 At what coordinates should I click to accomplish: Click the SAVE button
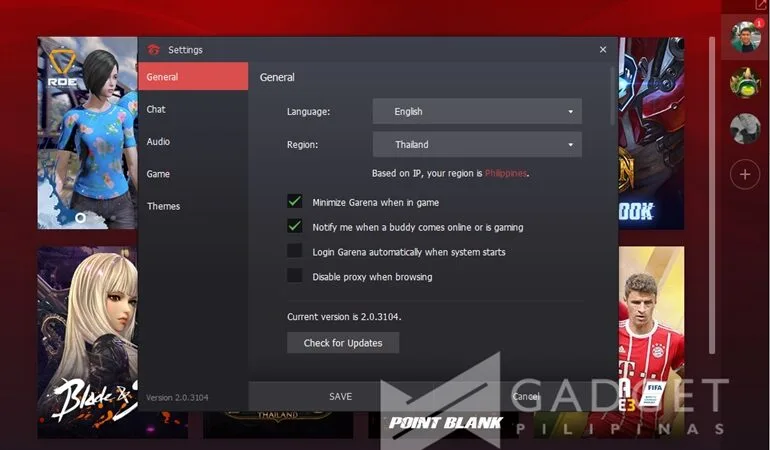341,396
